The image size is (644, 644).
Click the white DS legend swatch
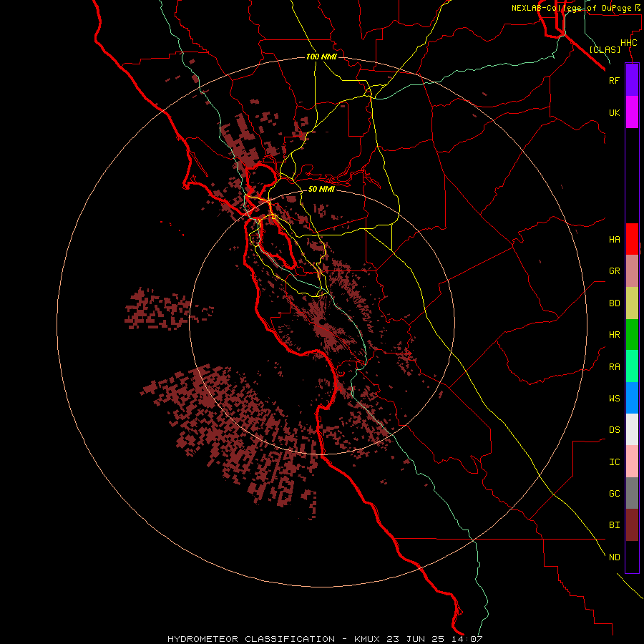[632, 429]
